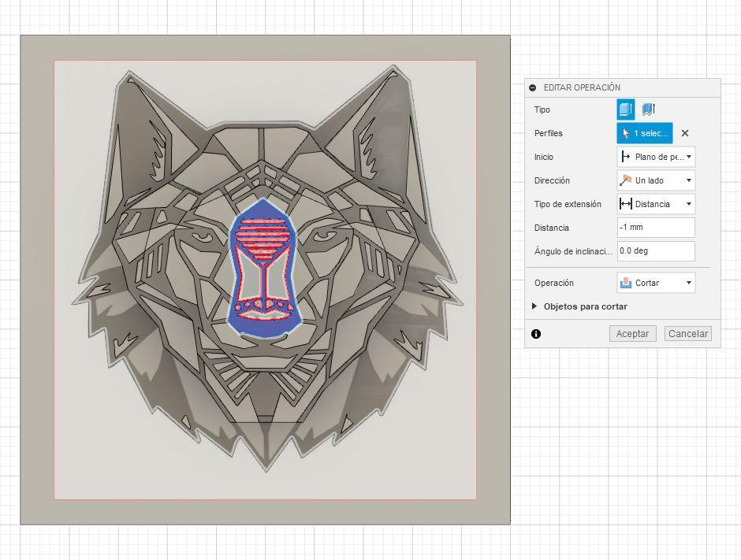
Task: Open the Inicio 'Plano de pe...' dropdown
Action: tap(656, 157)
